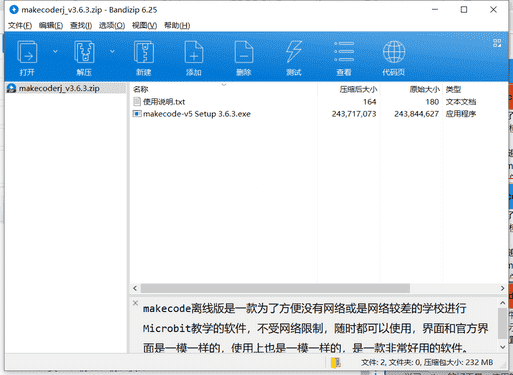This screenshot has width=513, height=375.
Task: Click compressed size 164 cell
Action: click(x=369, y=102)
